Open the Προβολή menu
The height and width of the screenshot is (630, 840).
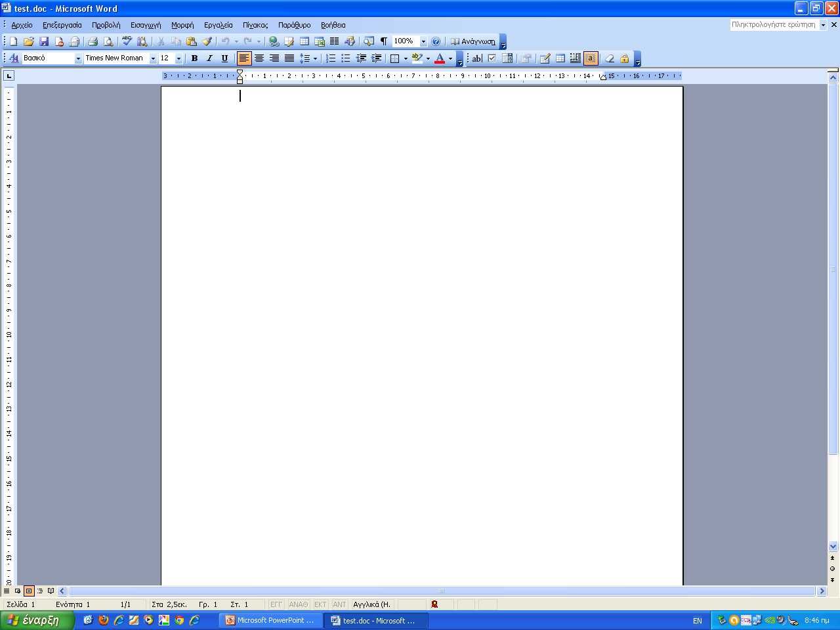(106, 25)
